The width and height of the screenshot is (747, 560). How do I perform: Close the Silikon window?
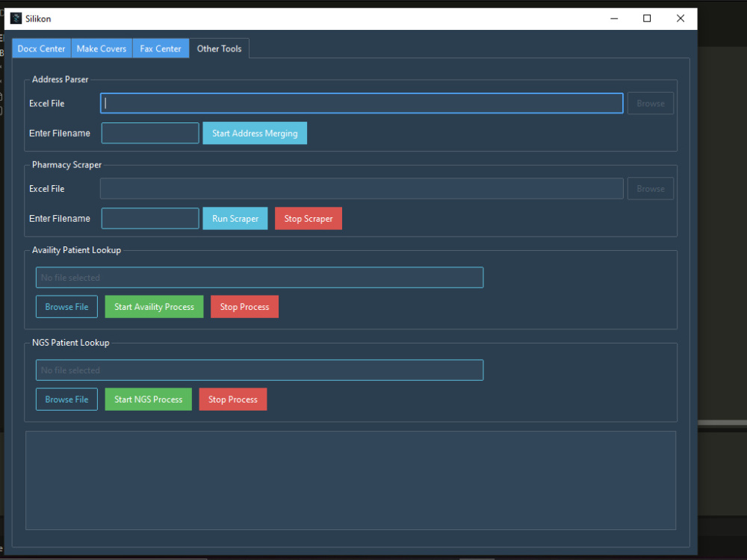point(681,19)
